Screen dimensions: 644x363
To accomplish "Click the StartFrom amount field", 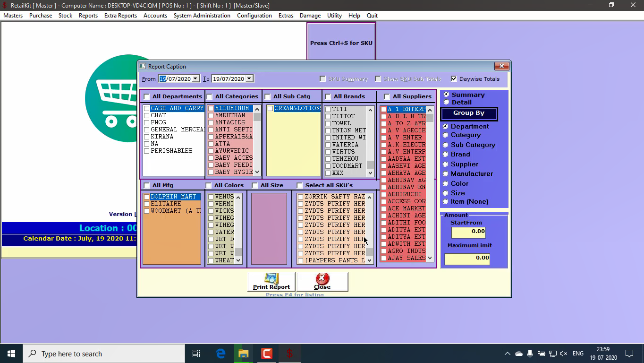I will [x=468, y=232].
